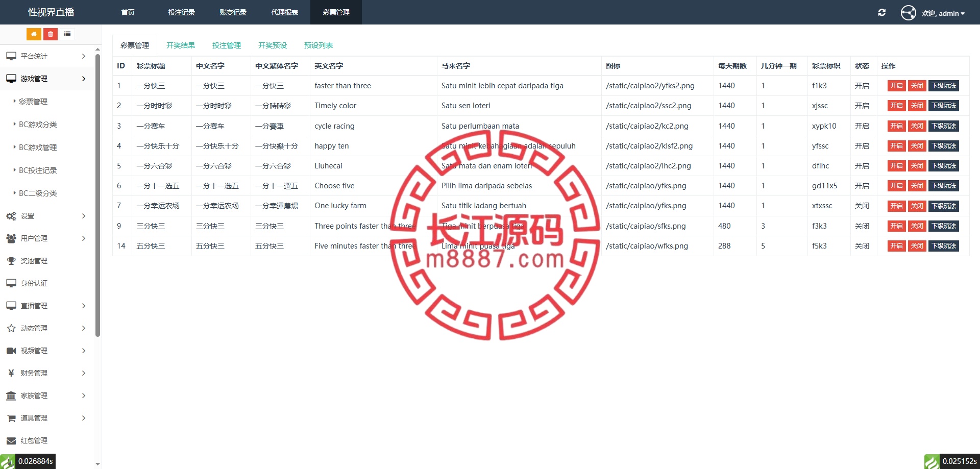Expand the 直播管理 menu chevron
This screenshot has width=980, height=469.
coord(84,306)
